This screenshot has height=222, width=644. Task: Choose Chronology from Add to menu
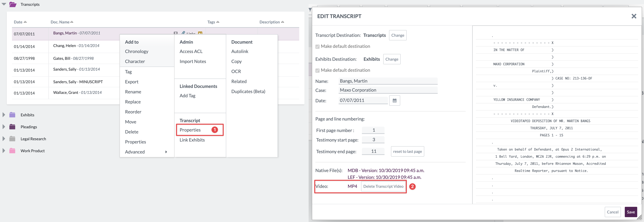pyautogui.click(x=137, y=52)
